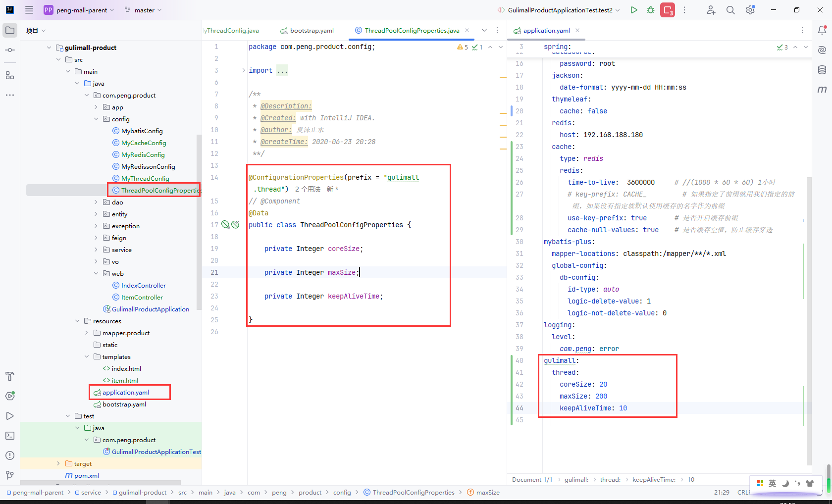
Task: Open the Git tool window icon
Action: point(10,475)
